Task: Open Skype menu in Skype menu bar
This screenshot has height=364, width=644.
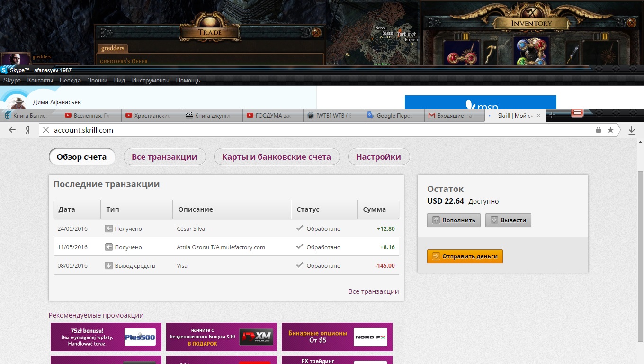Action: pos(12,80)
